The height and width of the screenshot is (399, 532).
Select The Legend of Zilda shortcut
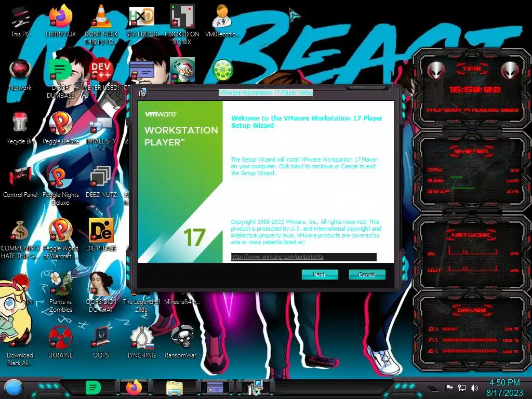(141, 302)
